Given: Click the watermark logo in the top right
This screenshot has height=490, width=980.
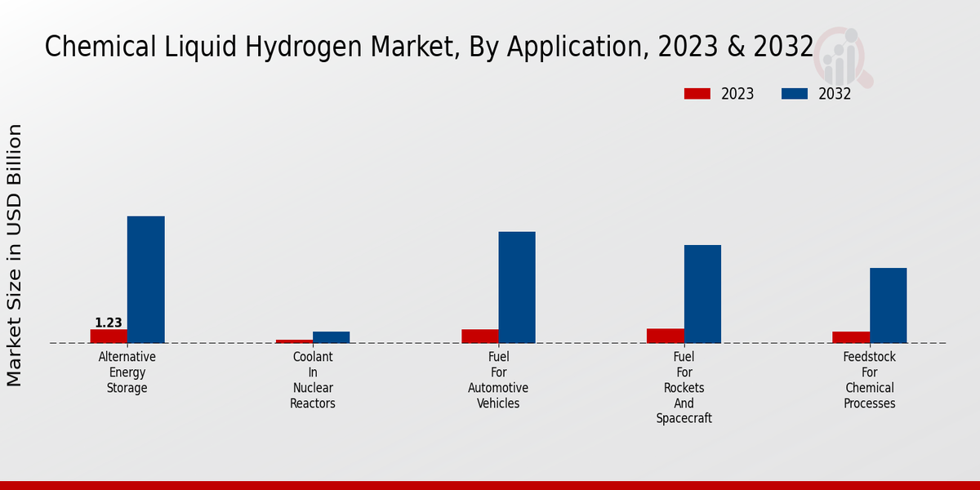Looking at the screenshot, I should 844,56.
